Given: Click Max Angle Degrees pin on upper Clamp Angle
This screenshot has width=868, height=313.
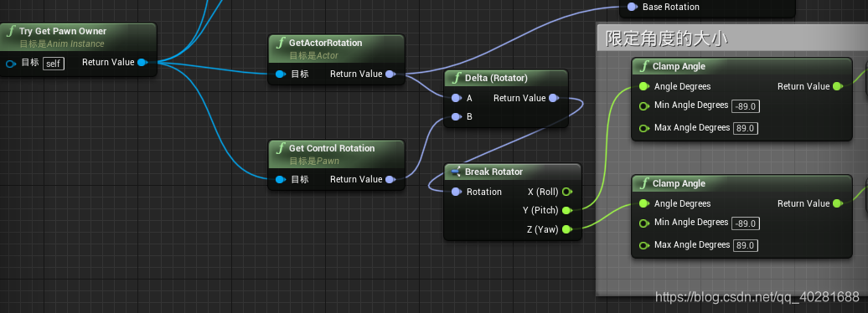Looking at the screenshot, I should [x=643, y=128].
